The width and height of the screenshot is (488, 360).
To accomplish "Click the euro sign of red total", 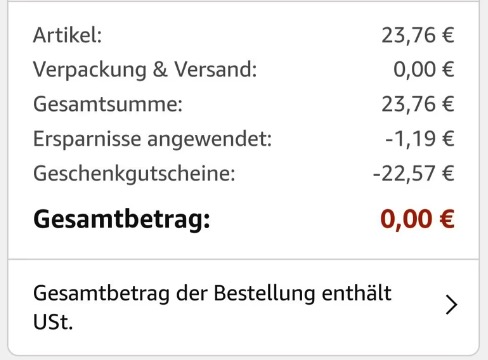I will pyautogui.click(x=447, y=219).
